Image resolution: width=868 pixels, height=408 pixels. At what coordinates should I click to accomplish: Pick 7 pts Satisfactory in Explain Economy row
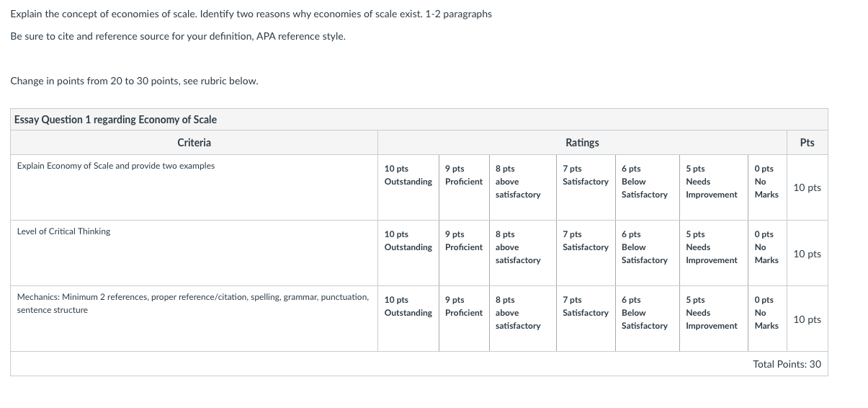[x=585, y=187]
